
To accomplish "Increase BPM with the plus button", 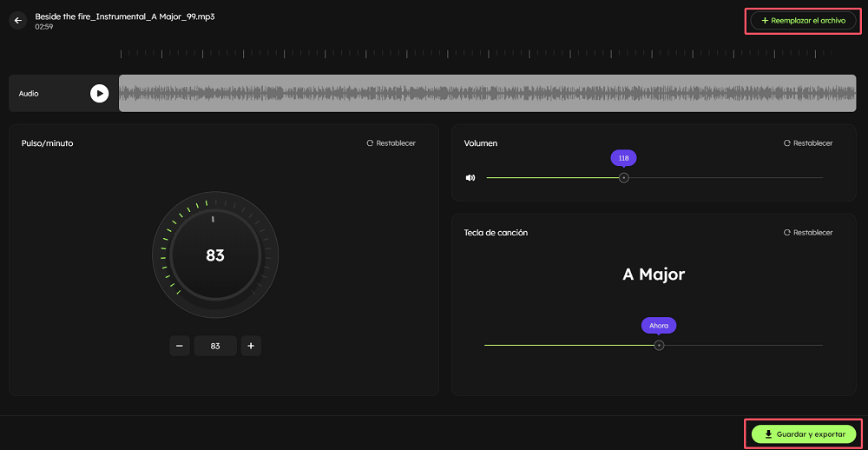I will pyautogui.click(x=251, y=346).
